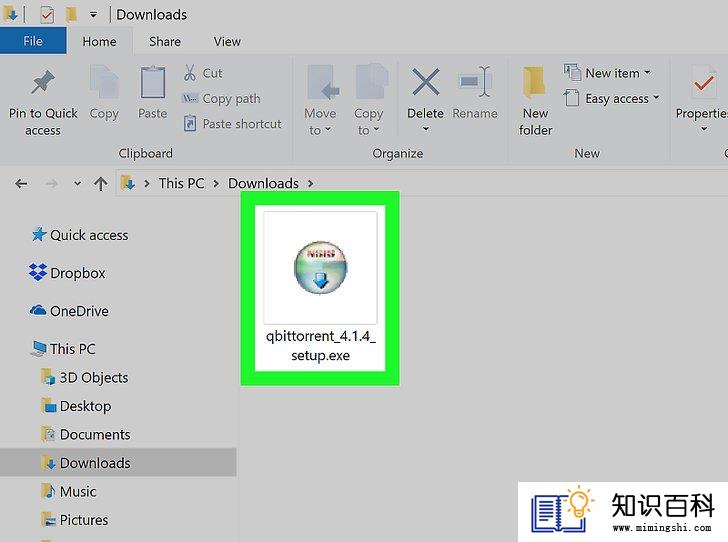This screenshot has width=728, height=542.
Task: Click the Up one level arrow
Action: tap(101, 184)
